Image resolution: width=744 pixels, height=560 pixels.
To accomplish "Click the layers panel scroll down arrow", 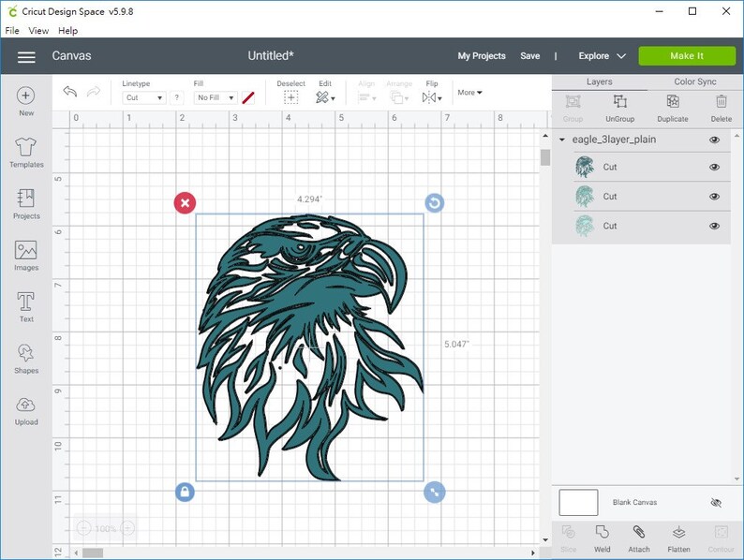I will [x=737, y=479].
